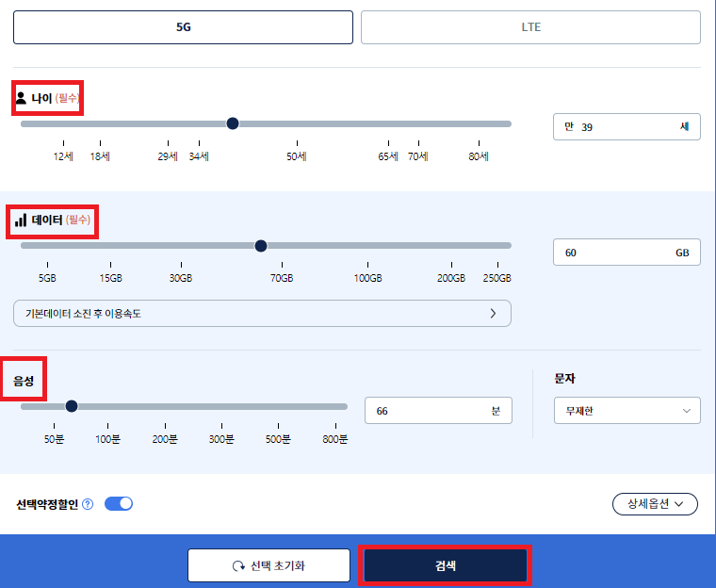Click the 5GB tick label
Screen dimensions: 716x588
[47, 278]
